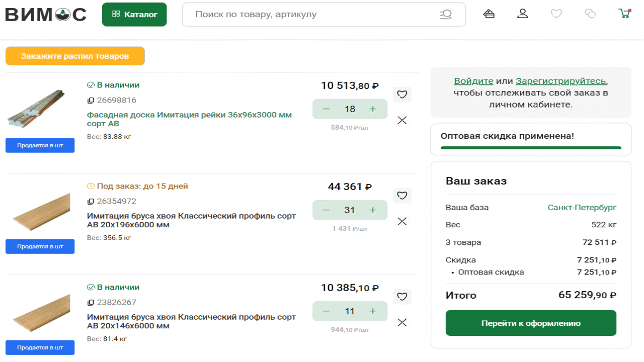This screenshot has width=644, height=362.
Task: Click the Войдите login link
Action: click(473, 81)
